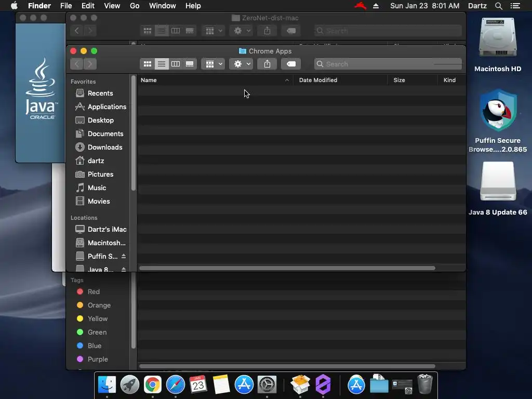Viewport: 532px width, 399px height.
Task: Select the Puffin S... volume in sidebar
Action: pos(102,256)
